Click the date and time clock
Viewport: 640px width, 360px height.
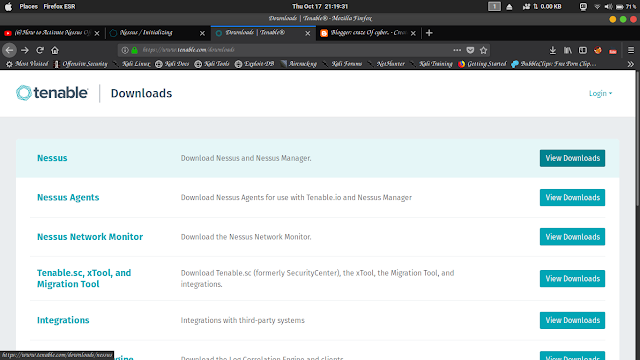point(320,7)
